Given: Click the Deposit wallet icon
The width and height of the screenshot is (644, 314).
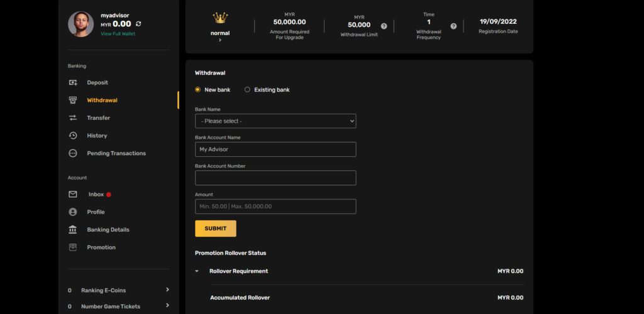Looking at the screenshot, I should tap(73, 82).
